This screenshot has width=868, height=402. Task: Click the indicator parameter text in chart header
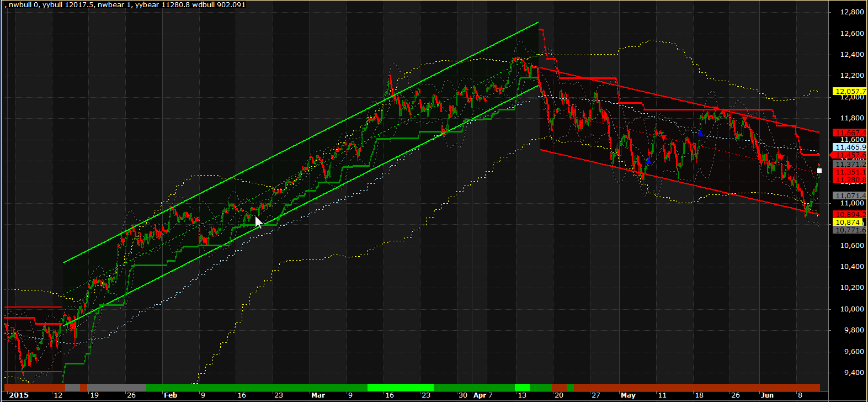coord(124,4)
